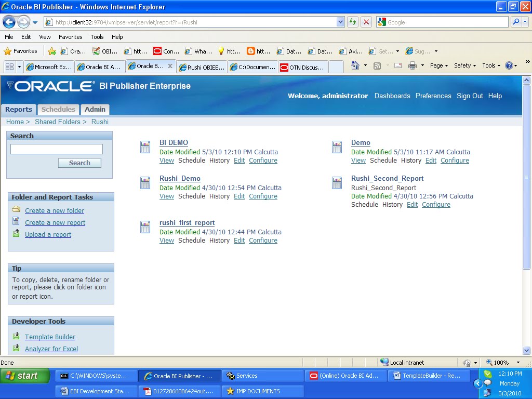Switch to OTN Discus browser tab
This screenshot has height=399, width=532.
tap(303, 67)
